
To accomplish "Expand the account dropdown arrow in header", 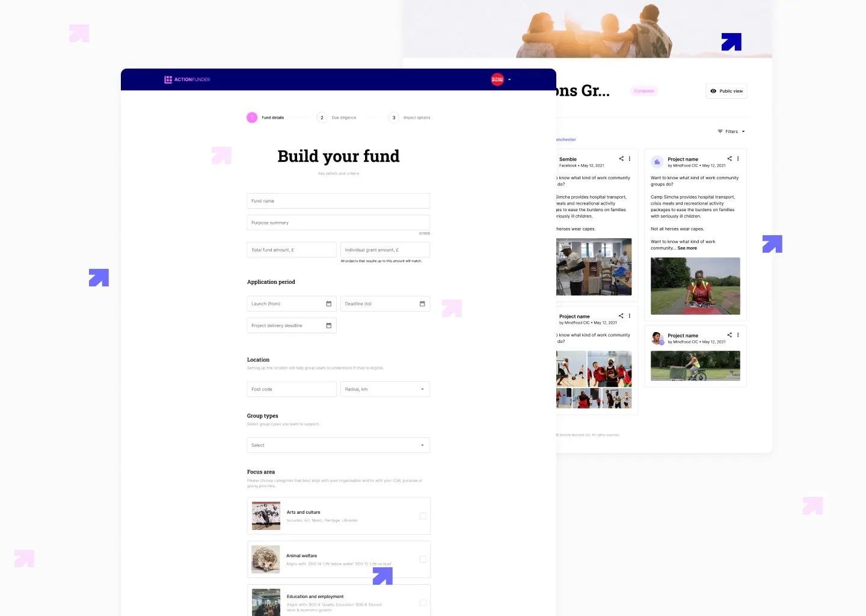I will (x=509, y=79).
